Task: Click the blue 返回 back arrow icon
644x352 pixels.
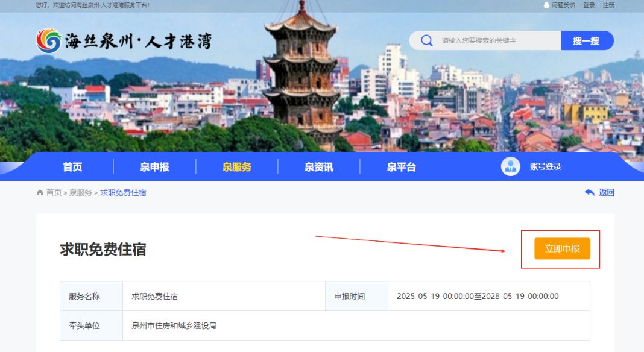Action: pyautogui.click(x=590, y=192)
